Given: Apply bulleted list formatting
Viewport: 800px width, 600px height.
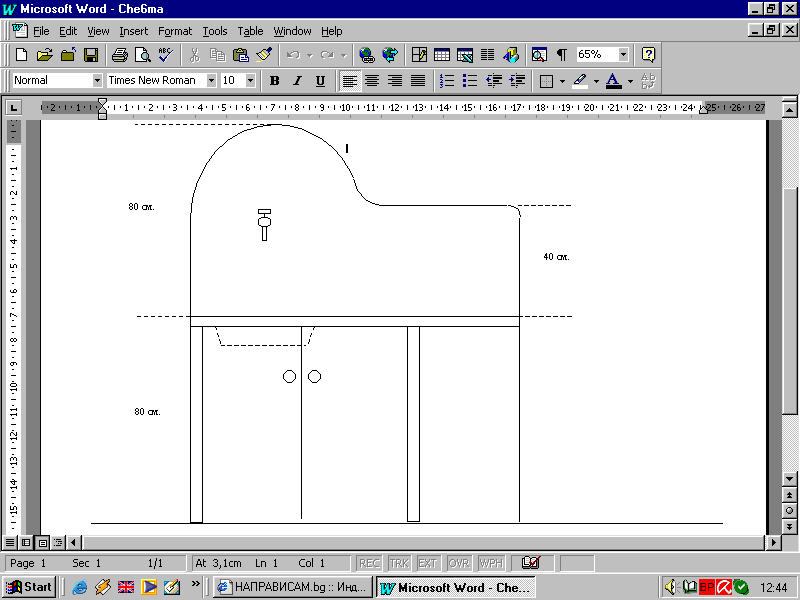Looking at the screenshot, I should [470, 81].
